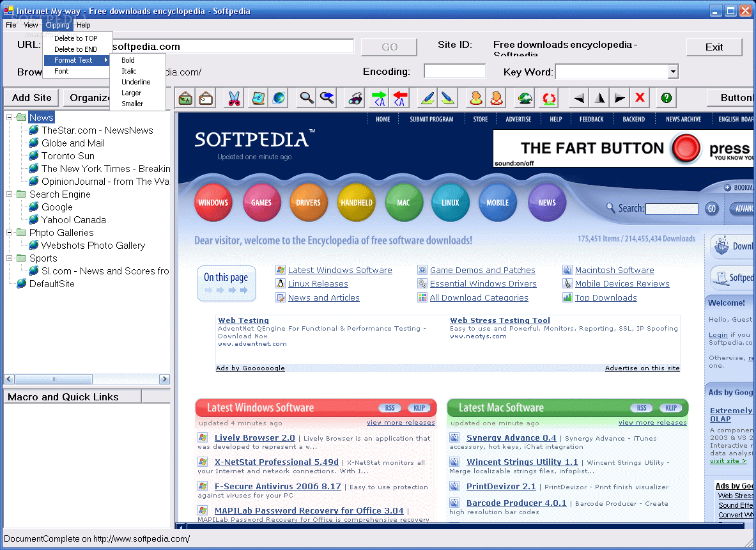Open the Help menu
The width and height of the screenshot is (756, 550).
[84, 25]
